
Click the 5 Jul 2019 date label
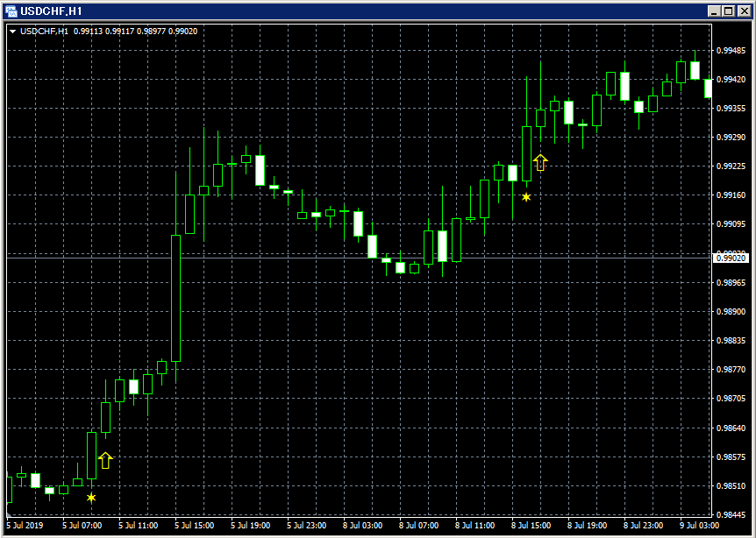click(x=23, y=525)
